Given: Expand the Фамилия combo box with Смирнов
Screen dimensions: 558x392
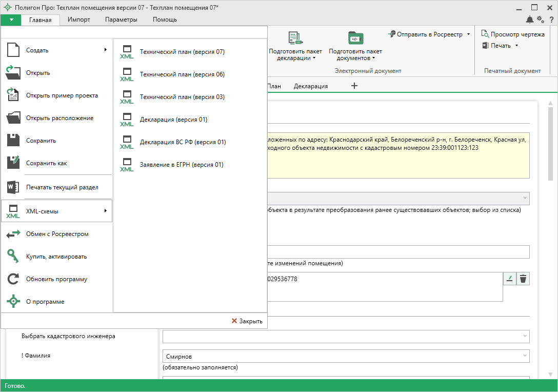Looking at the screenshot, I should click(525, 356).
